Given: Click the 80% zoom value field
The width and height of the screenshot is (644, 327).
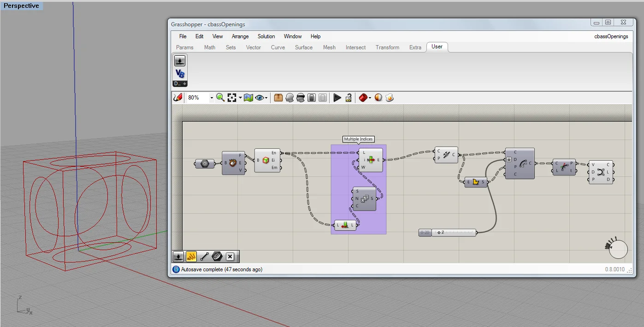Looking at the screenshot, I should [x=197, y=98].
